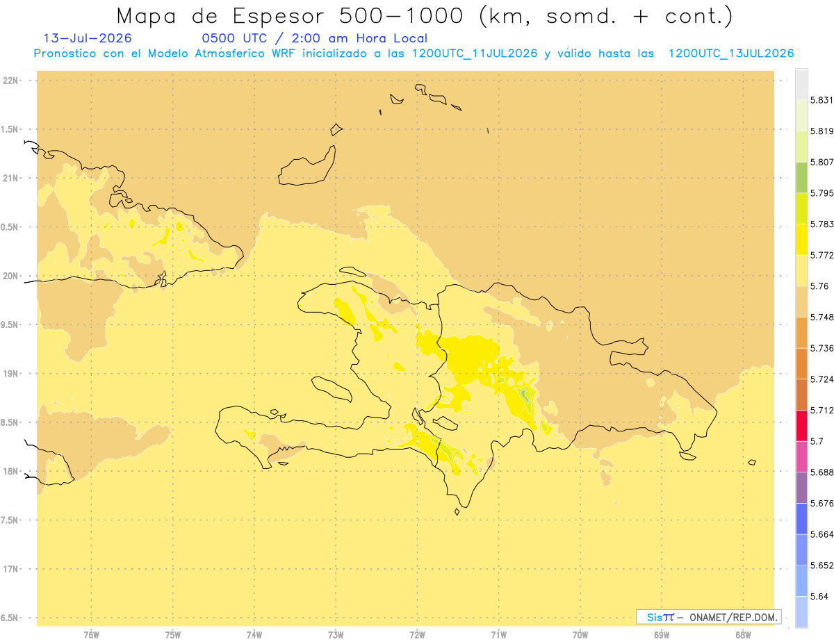Click the colorbar value '5.688'
The image size is (834, 644).
(821, 472)
